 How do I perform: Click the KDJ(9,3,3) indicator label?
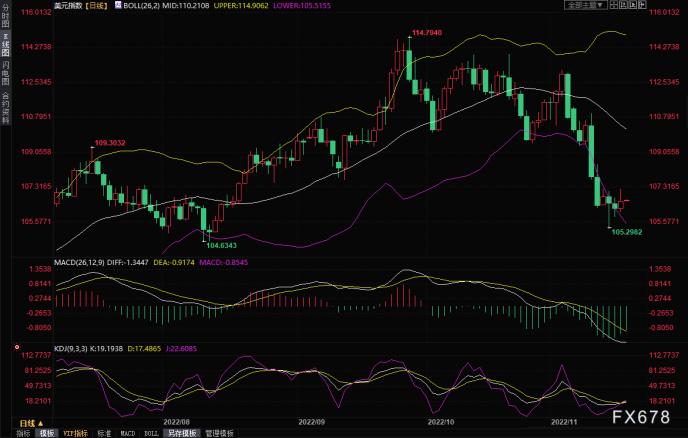click(71, 349)
